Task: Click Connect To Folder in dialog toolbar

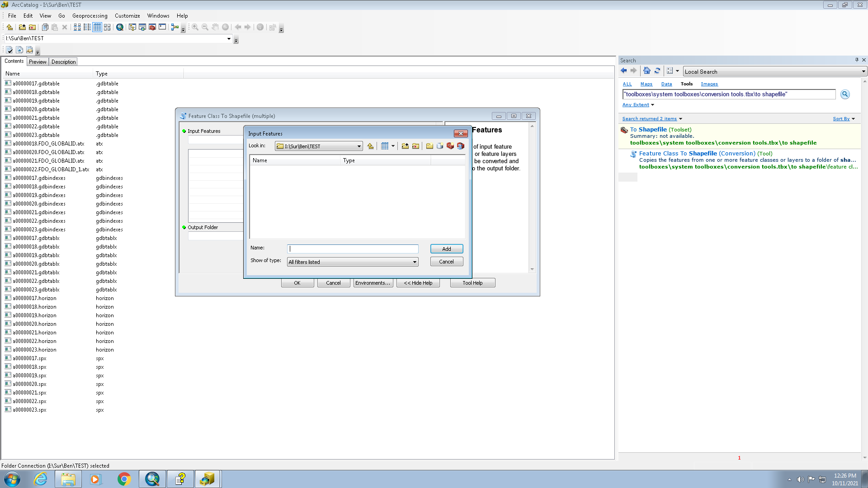Action: click(x=405, y=146)
